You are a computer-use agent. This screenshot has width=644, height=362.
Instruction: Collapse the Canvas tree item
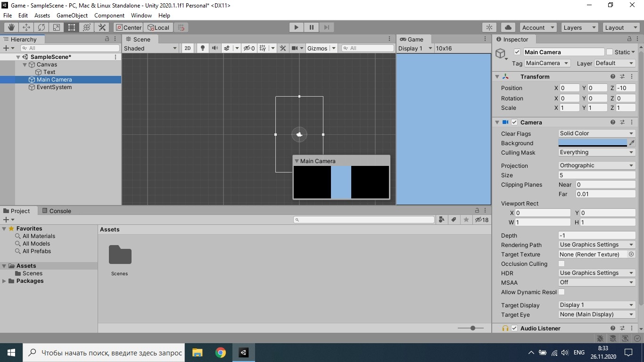click(x=25, y=65)
